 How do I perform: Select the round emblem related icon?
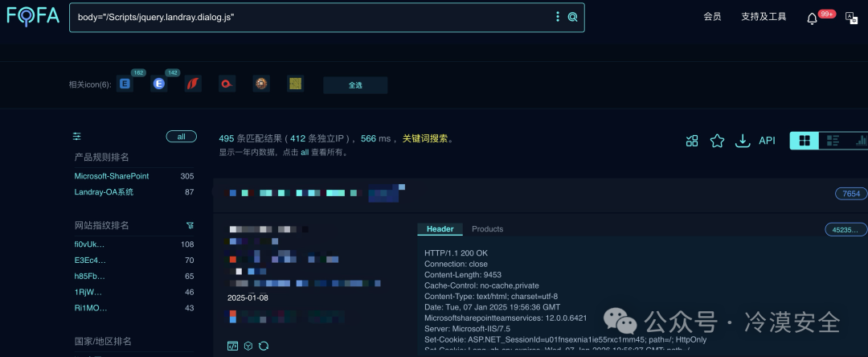point(261,84)
